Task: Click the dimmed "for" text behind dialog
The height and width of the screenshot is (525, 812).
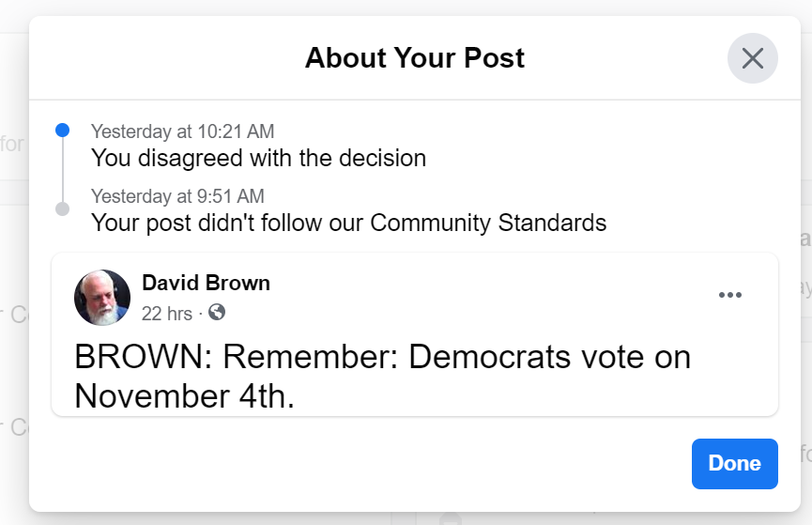Action: [x=12, y=144]
